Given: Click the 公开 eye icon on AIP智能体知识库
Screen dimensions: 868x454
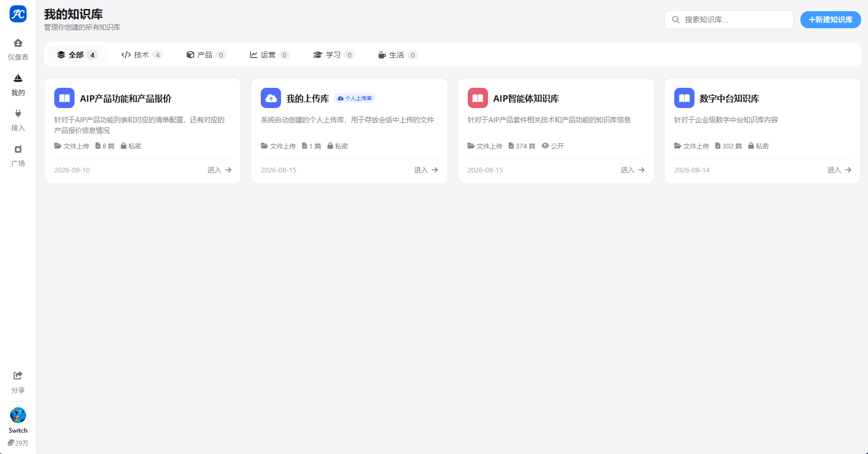Looking at the screenshot, I should [545, 146].
